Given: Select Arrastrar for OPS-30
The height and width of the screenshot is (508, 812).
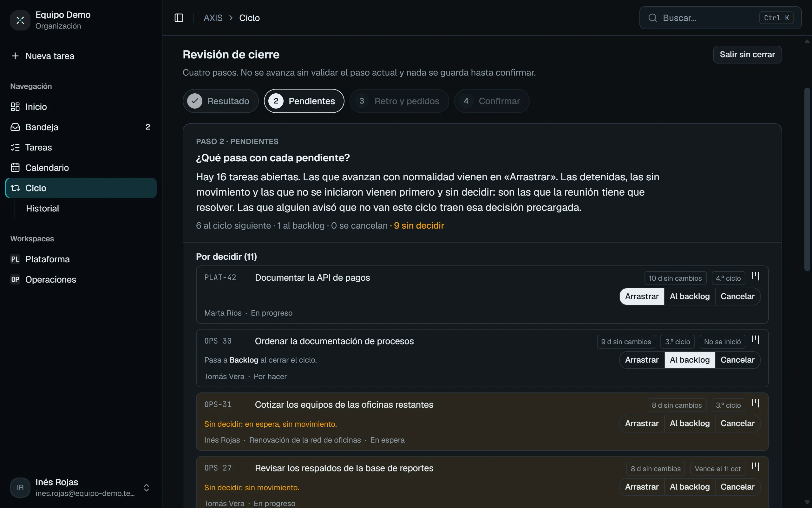Looking at the screenshot, I should click(x=642, y=360).
